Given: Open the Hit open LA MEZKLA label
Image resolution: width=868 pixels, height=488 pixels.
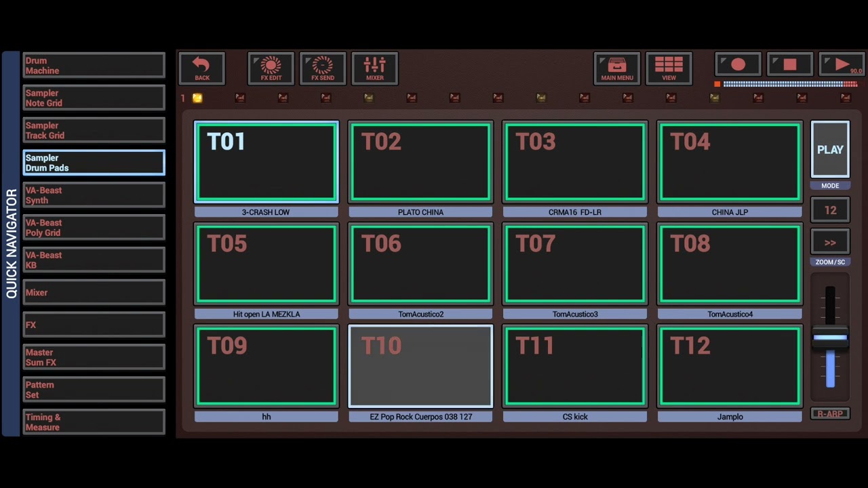Looking at the screenshot, I should pos(266,314).
